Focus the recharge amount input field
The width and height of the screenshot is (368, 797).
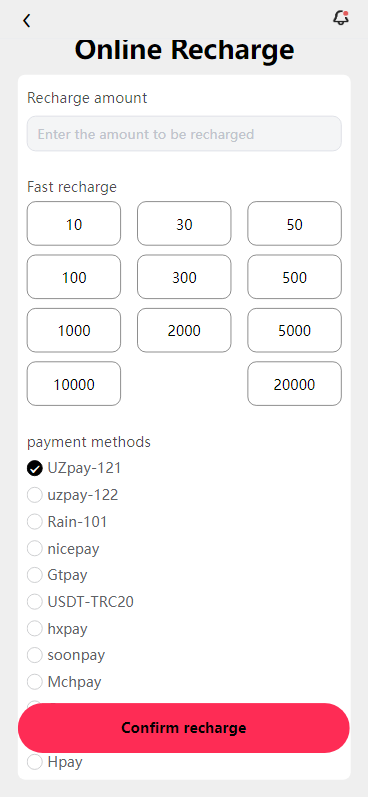point(184,134)
